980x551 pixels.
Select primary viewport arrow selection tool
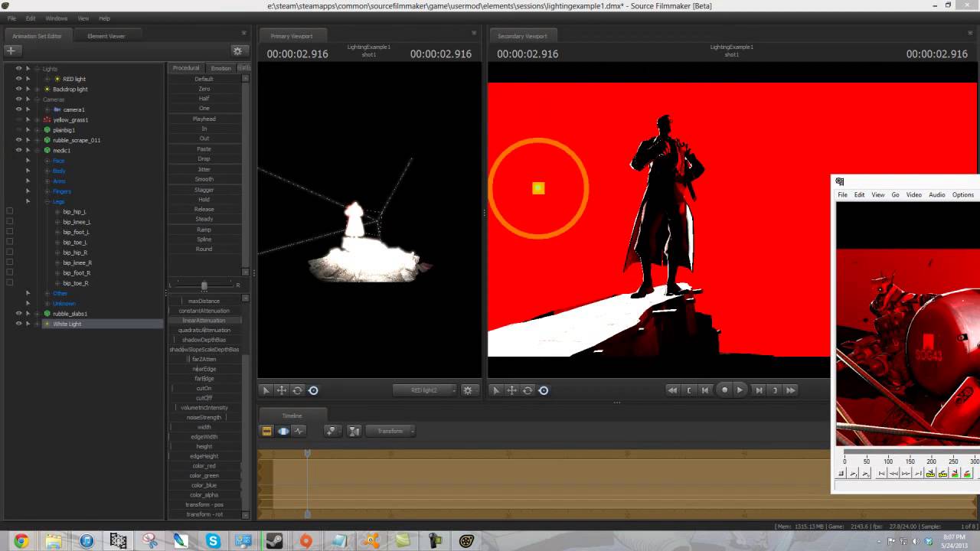coord(266,390)
